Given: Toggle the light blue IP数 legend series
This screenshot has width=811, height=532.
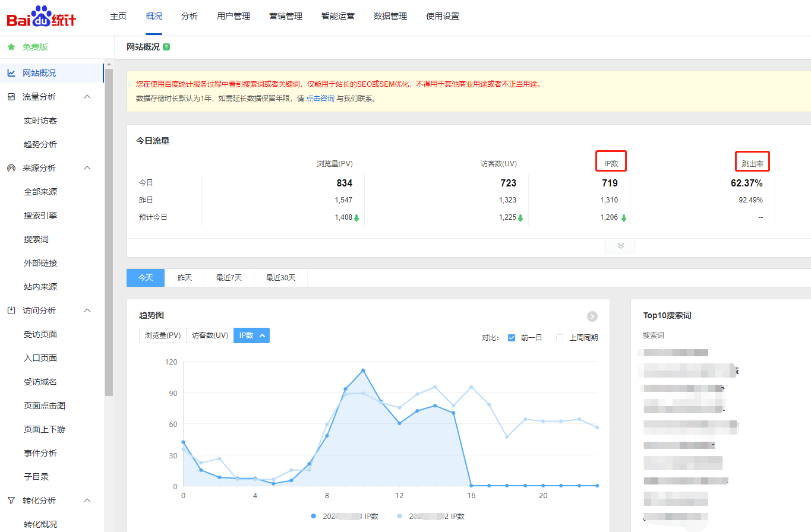Looking at the screenshot, I should (x=431, y=517).
